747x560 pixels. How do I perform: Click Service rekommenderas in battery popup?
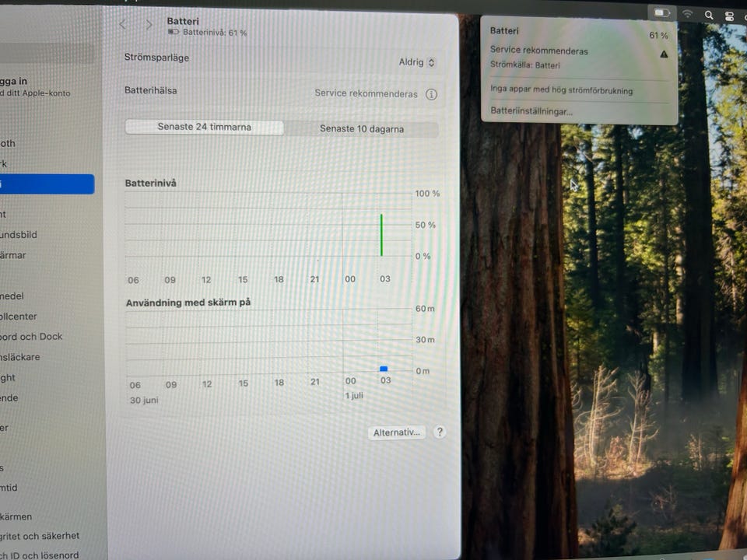[538, 51]
